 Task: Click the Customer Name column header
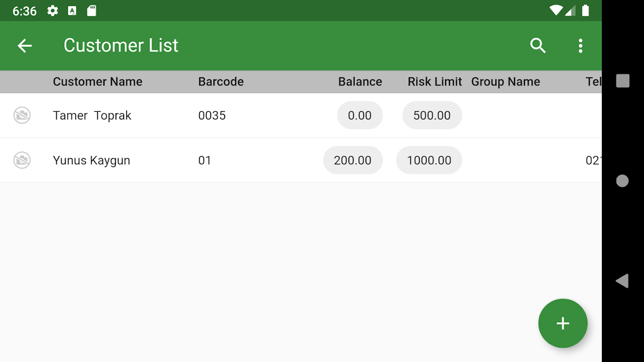point(97,81)
